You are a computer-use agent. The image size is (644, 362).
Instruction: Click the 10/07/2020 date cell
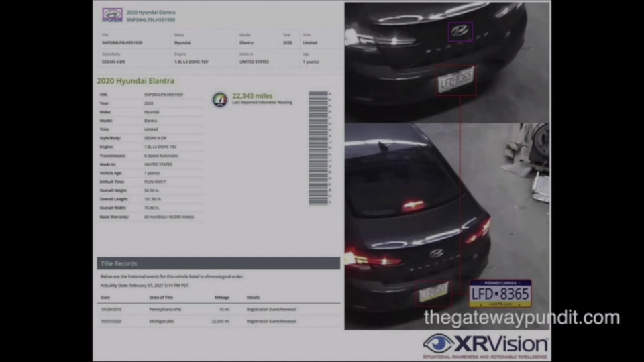(x=111, y=321)
